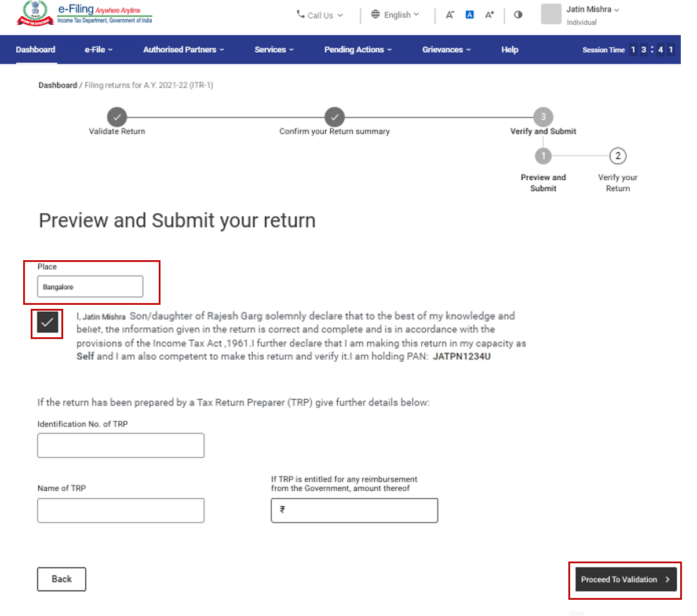
Task: Click the language globe icon
Action: coord(376,14)
